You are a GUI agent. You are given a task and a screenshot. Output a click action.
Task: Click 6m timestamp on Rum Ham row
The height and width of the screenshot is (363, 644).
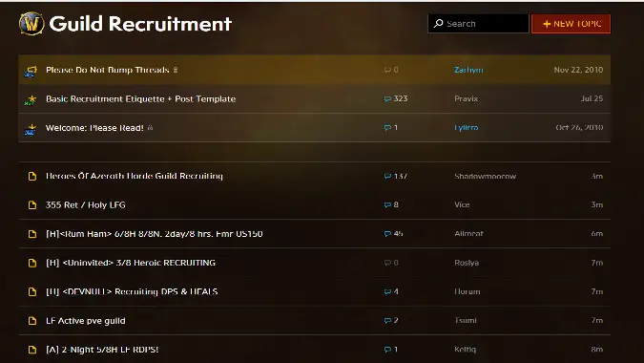[x=596, y=233]
